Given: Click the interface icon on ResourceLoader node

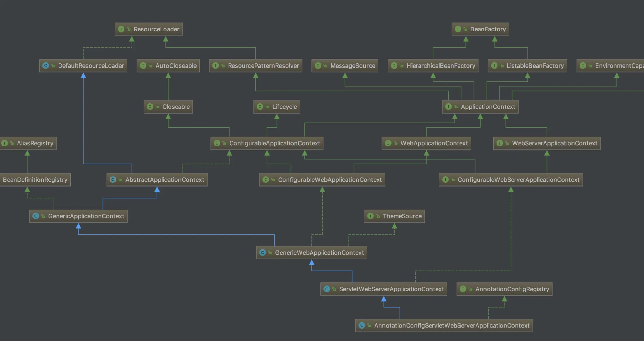Looking at the screenshot, I should point(121,29).
